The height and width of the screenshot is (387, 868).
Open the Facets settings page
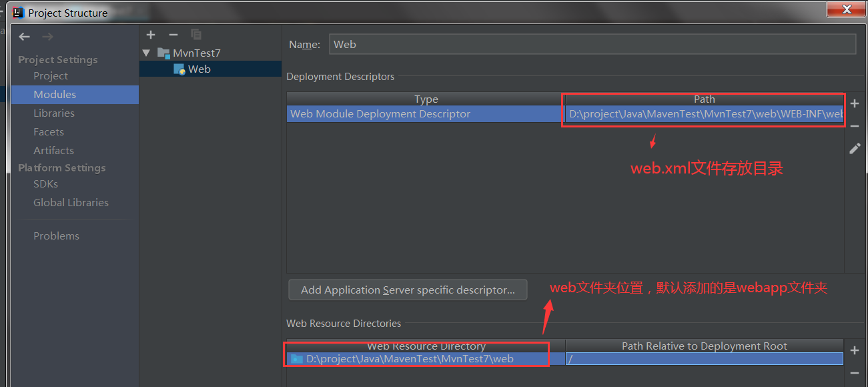pos(49,131)
